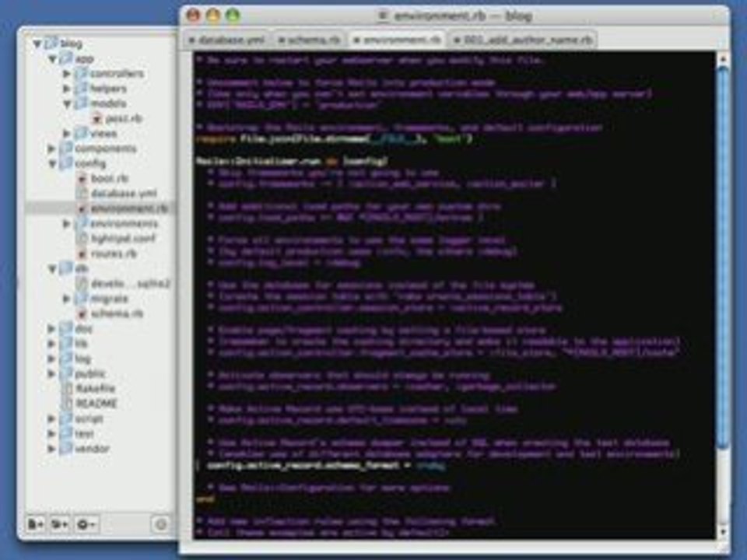Viewport: 747px width, 560px height.
Task: Expand the test folder
Action: (x=51, y=434)
